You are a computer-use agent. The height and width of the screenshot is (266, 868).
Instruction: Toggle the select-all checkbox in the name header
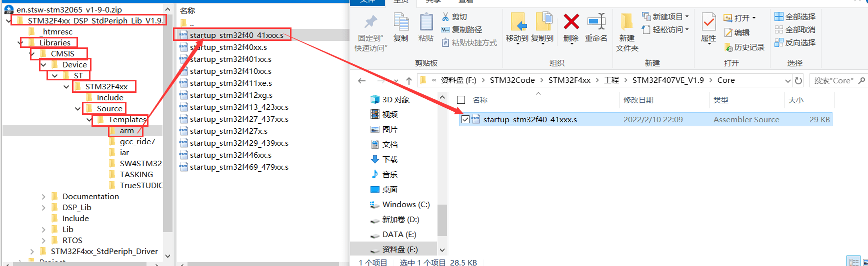point(461,100)
